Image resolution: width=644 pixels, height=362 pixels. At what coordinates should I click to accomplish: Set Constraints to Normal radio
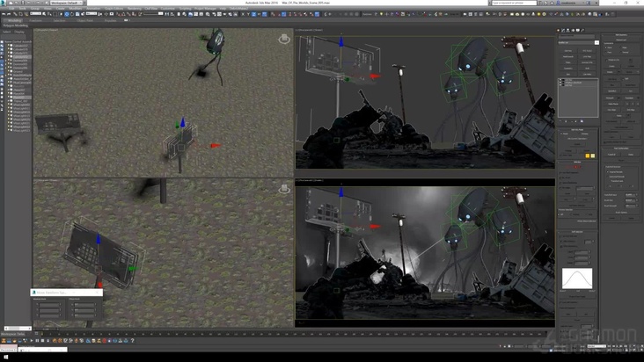click(x=625, y=52)
